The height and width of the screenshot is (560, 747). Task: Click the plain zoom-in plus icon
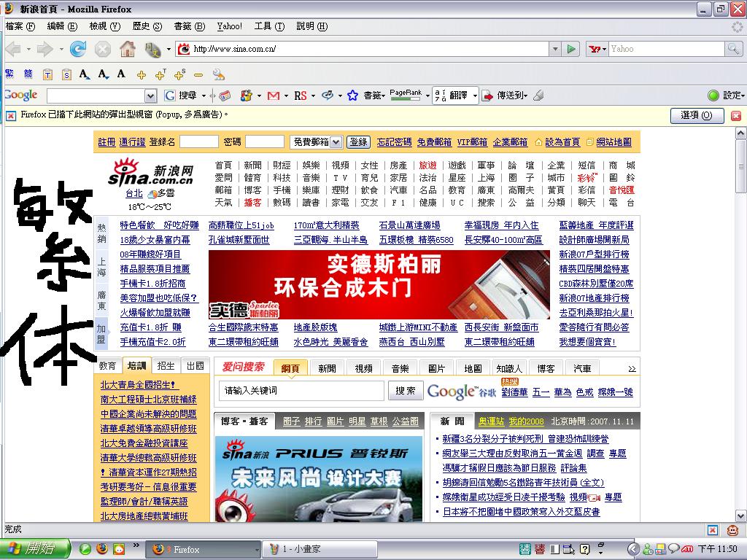click(x=141, y=75)
